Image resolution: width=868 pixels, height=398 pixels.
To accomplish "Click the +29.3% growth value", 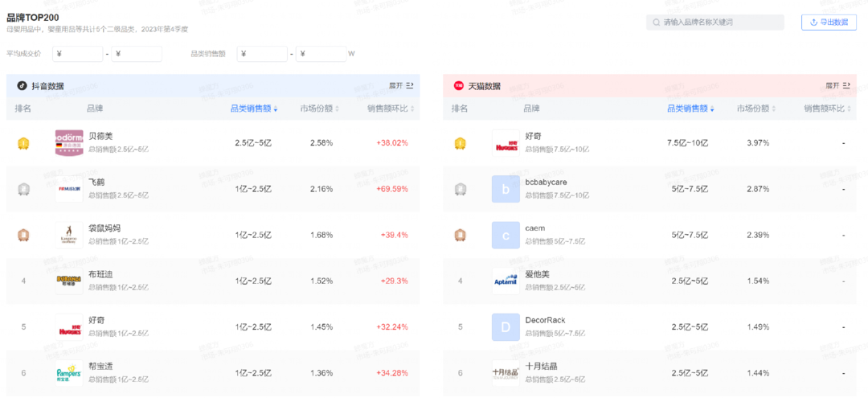I will 394,281.
